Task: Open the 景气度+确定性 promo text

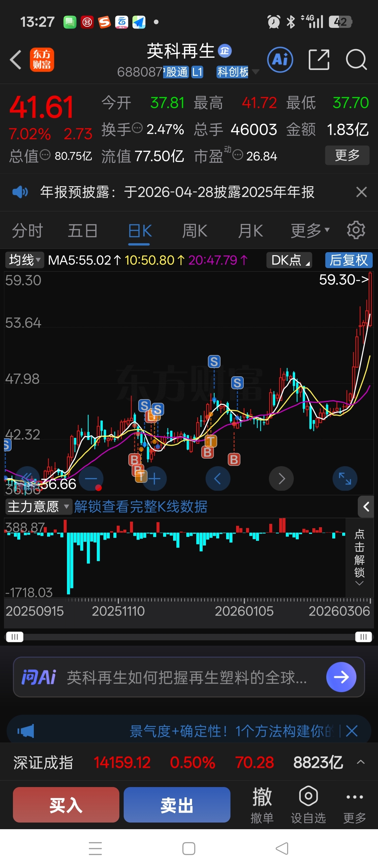Action: (x=232, y=731)
